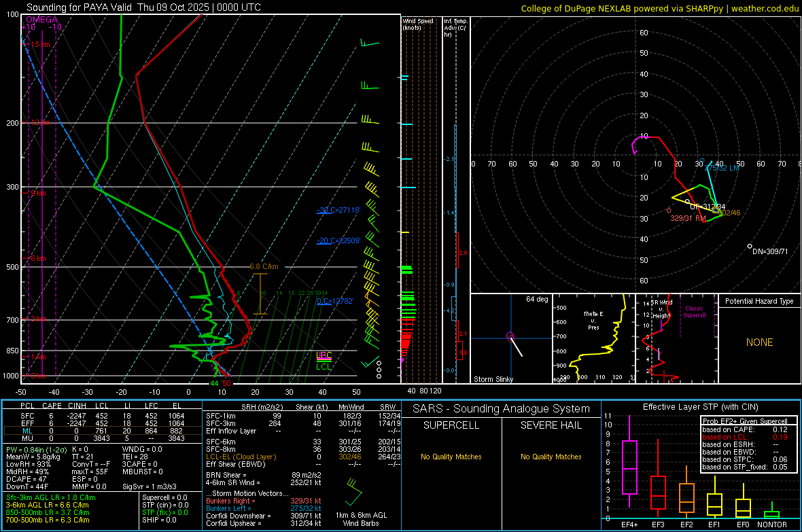Viewport: 802px width, 532px height.
Task: Click the SigSvr = 1 m3/s3 value
Action: pos(150,486)
